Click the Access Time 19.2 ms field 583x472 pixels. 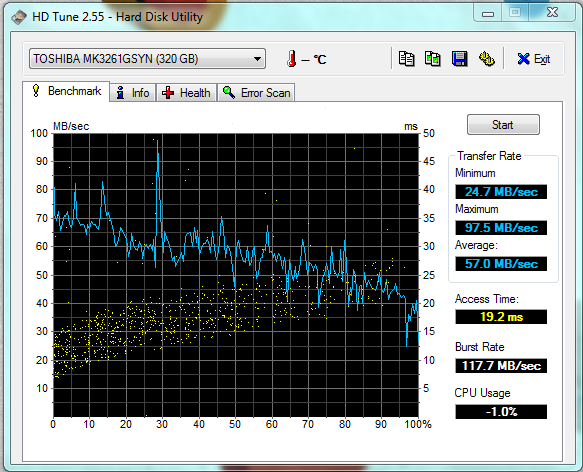pyautogui.click(x=501, y=317)
